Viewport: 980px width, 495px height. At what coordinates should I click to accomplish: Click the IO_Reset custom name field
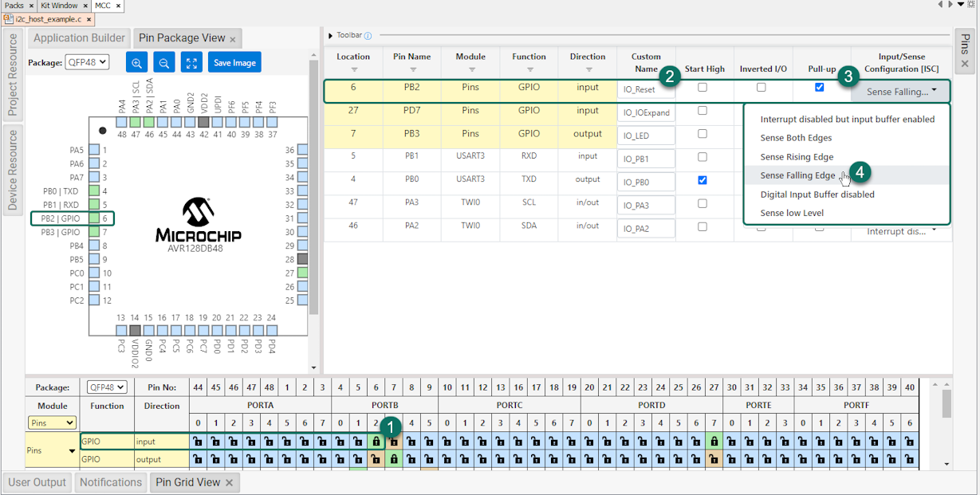click(x=645, y=90)
